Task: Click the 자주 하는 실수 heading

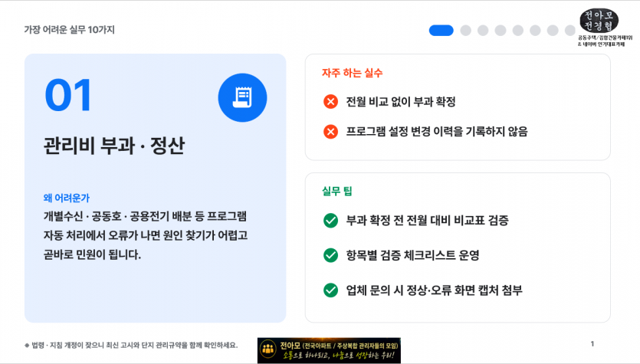Action: point(353,73)
